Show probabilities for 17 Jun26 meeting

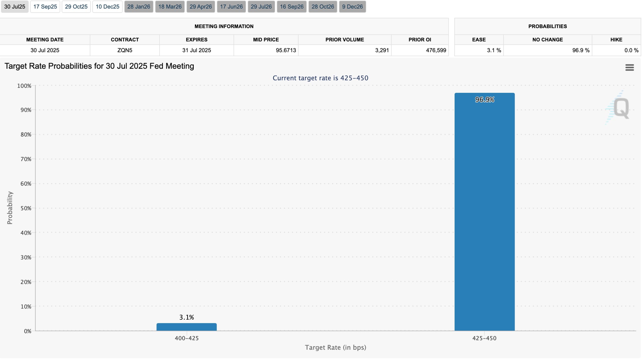click(x=231, y=7)
